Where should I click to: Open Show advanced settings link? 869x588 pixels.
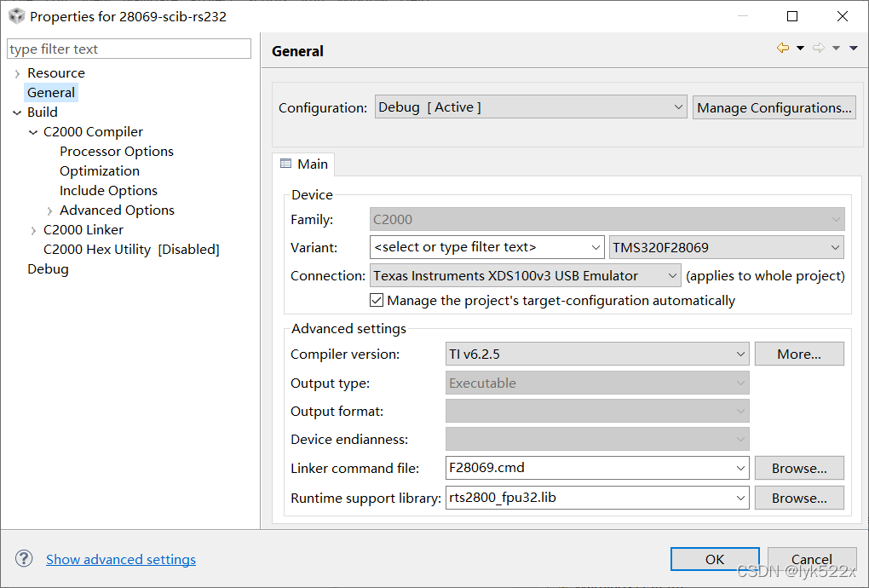[x=120, y=559]
